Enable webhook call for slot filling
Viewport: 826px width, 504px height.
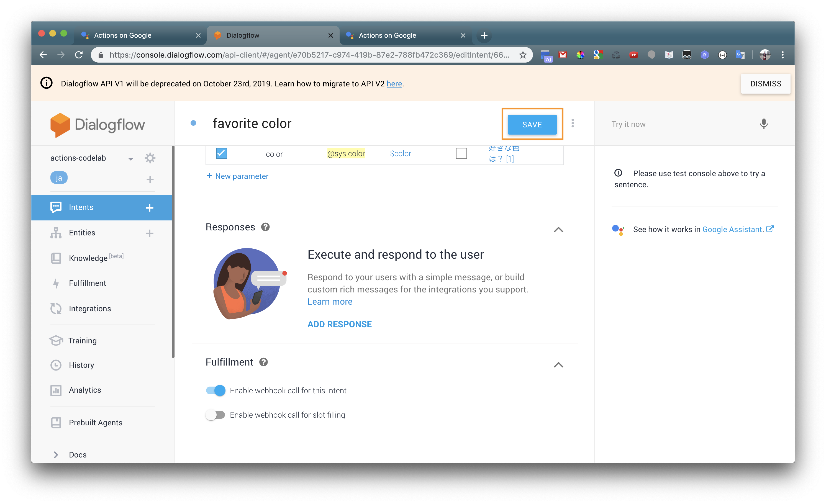coord(216,415)
